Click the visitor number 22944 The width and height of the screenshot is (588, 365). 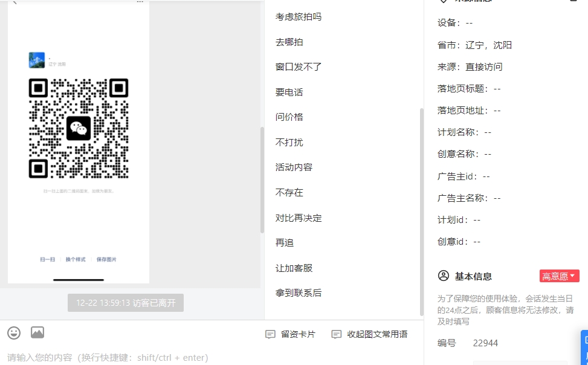[486, 343]
